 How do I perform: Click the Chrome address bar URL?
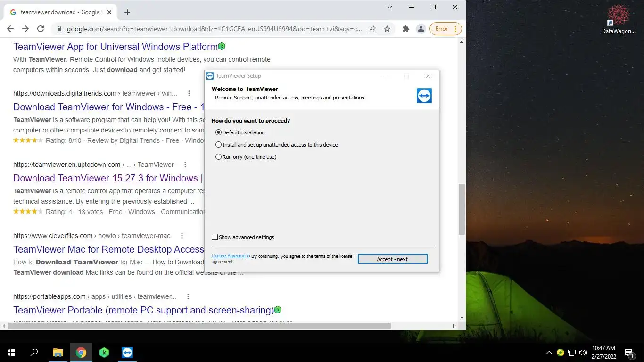[x=214, y=29]
